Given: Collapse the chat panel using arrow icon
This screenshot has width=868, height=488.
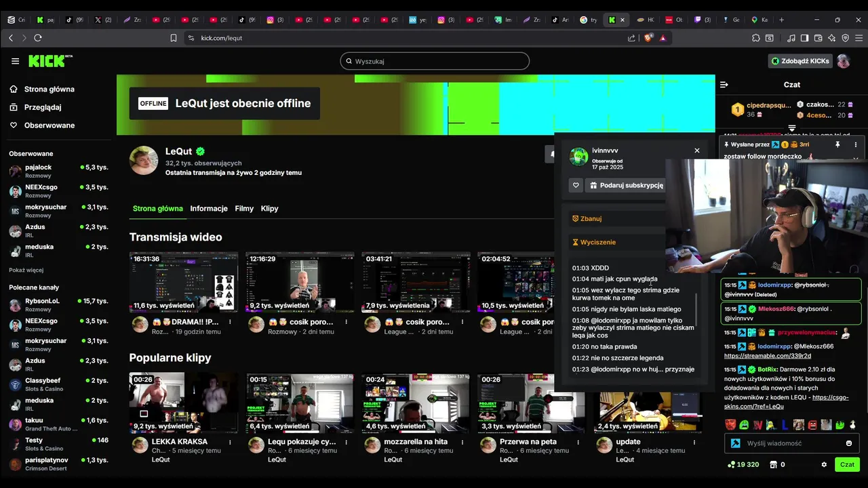Looking at the screenshot, I should pyautogui.click(x=724, y=85).
